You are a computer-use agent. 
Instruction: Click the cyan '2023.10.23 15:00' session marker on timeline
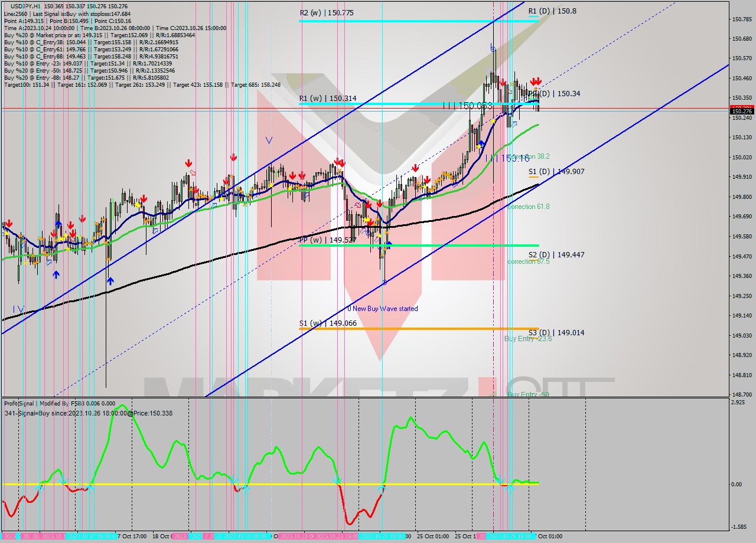tap(337, 537)
